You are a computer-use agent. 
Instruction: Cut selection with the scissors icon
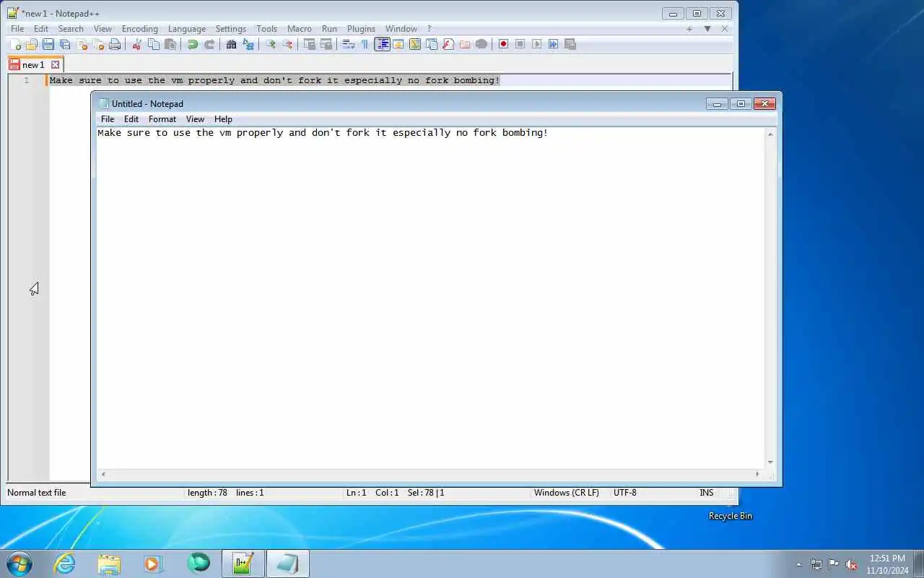pos(136,44)
